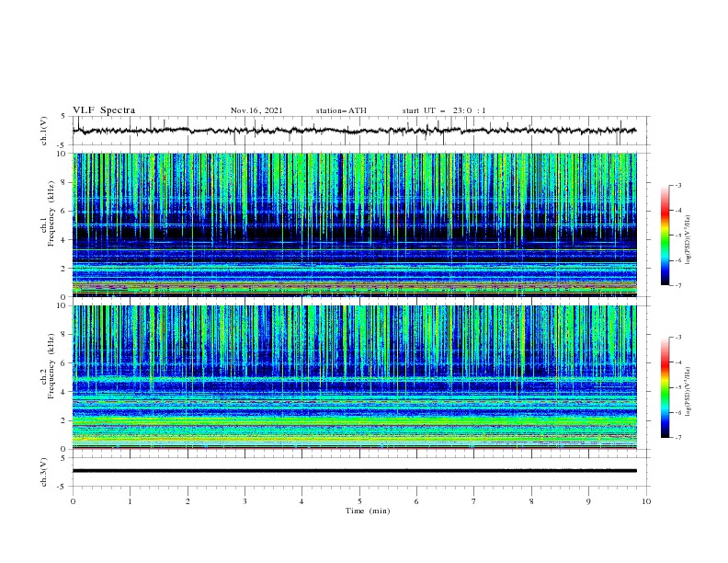
Task: Click the "Time (min)" axis title
Action: point(368,511)
